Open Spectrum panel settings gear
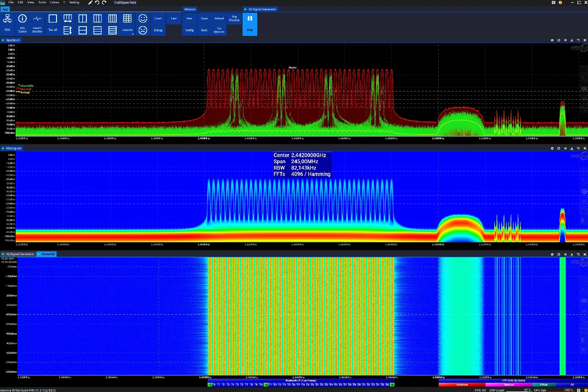The image size is (588, 392). [552, 40]
